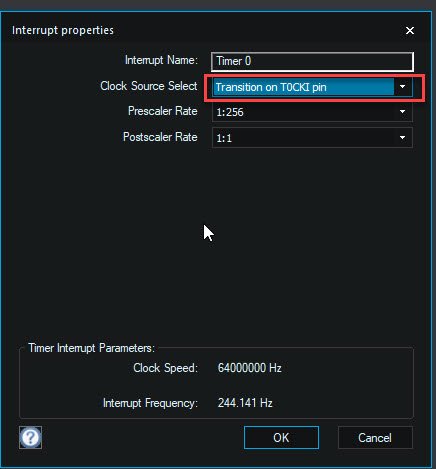Screen dimensions: 436x469
Task: Dismiss the dialog with Cancel
Action: 375,437
